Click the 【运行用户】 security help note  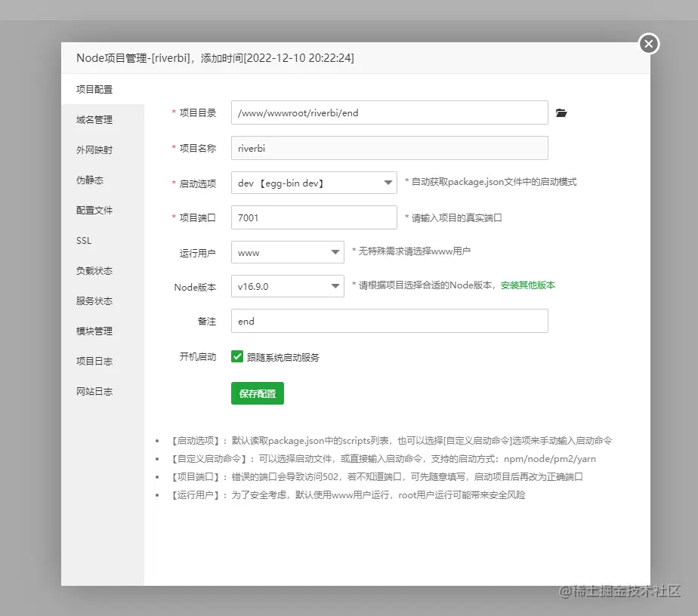pyautogui.click(x=347, y=495)
